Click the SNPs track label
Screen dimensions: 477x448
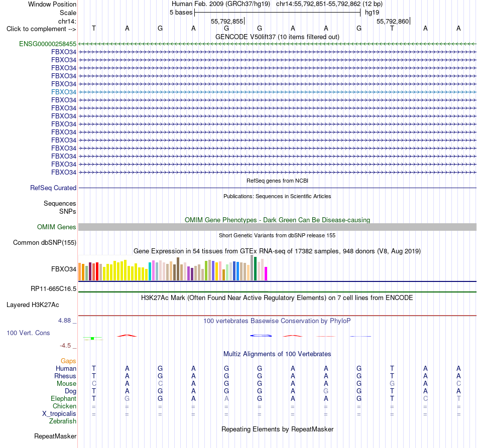pos(68,211)
